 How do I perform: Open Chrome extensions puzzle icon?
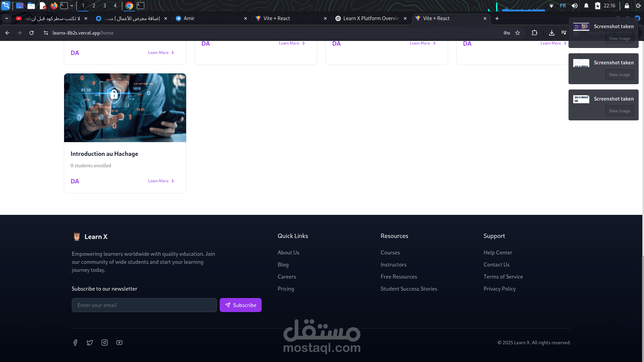pos(535,33)
